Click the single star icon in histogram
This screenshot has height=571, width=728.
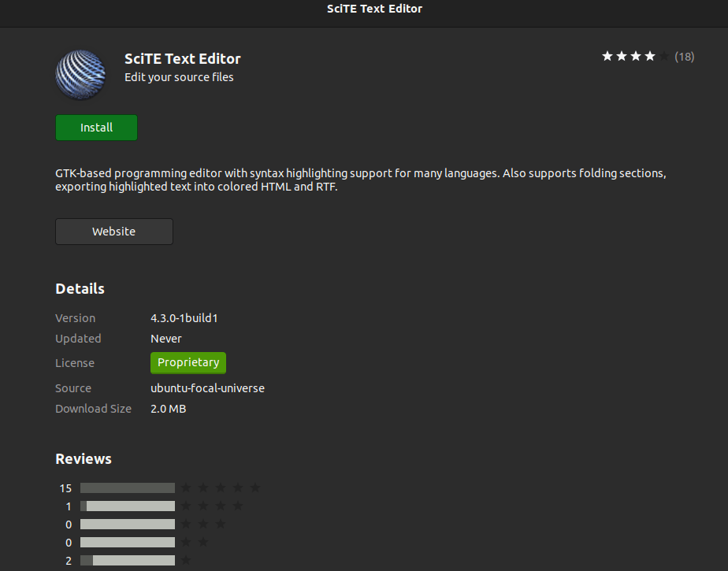coord(186,560)
